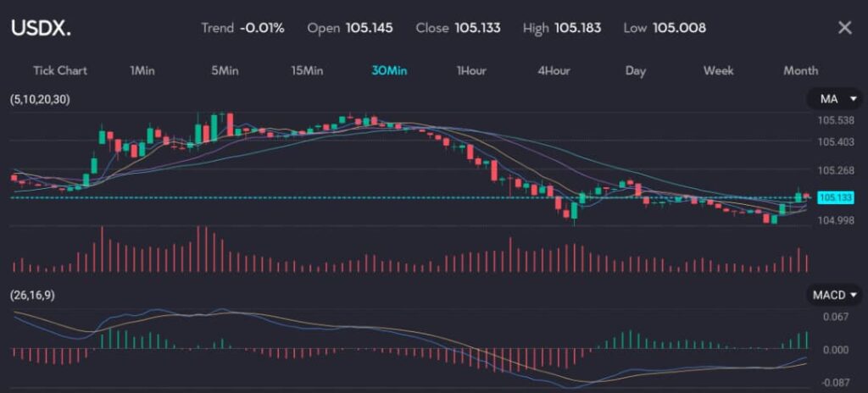Show the Day chart
This screenshot has width=868, height=393.
[x=636, y=70]
